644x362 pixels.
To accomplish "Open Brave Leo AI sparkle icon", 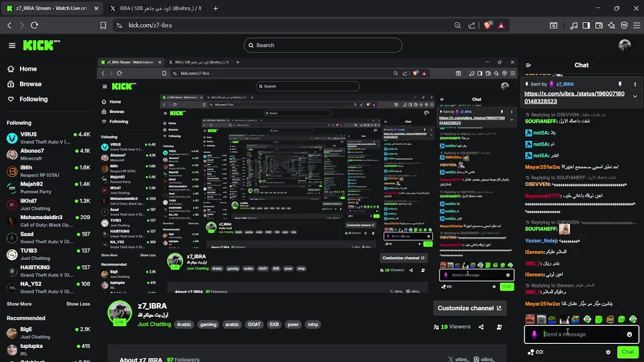I will click(611, 25).
